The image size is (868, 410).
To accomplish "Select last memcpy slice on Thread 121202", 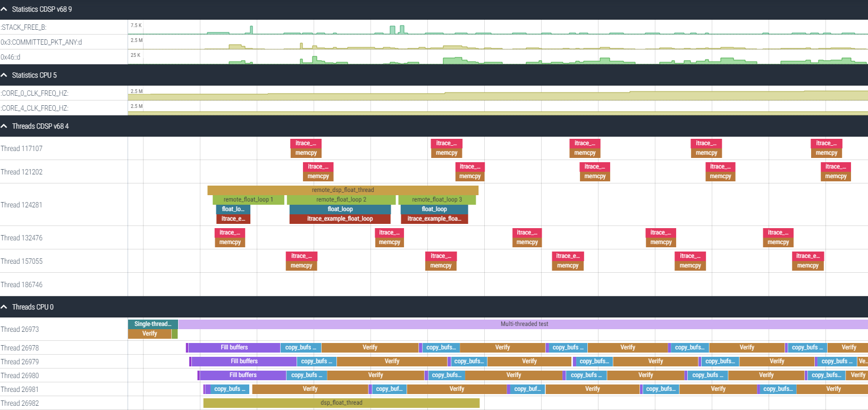I will click(836, 176).
